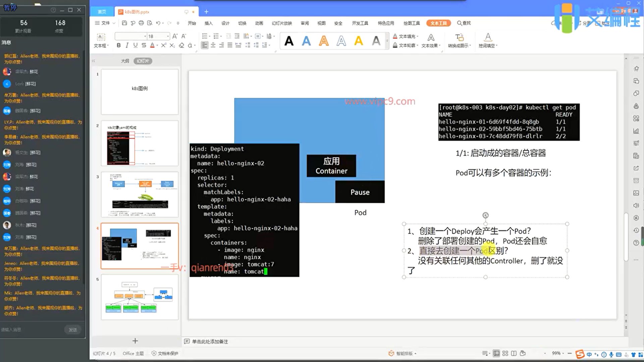Click the Reading View icon in status bar
644x362 pixels.
[x=514, y=353]
